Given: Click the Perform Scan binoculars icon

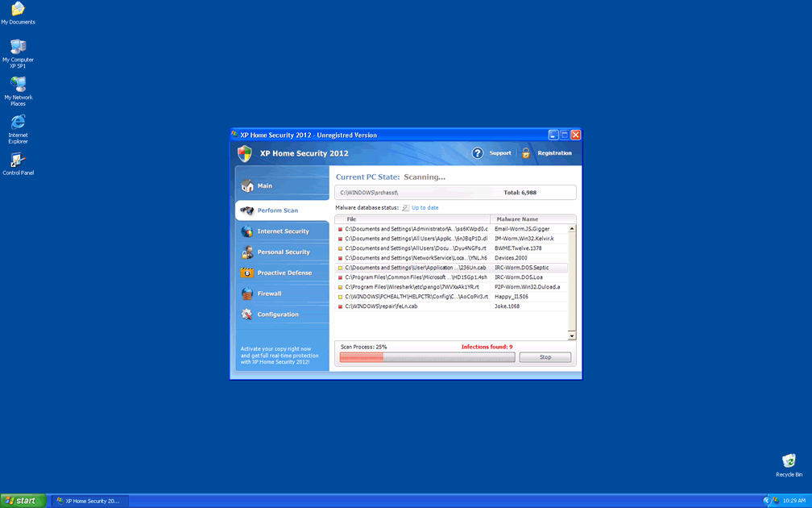Looking at the screenshot, I should [246, 210].
